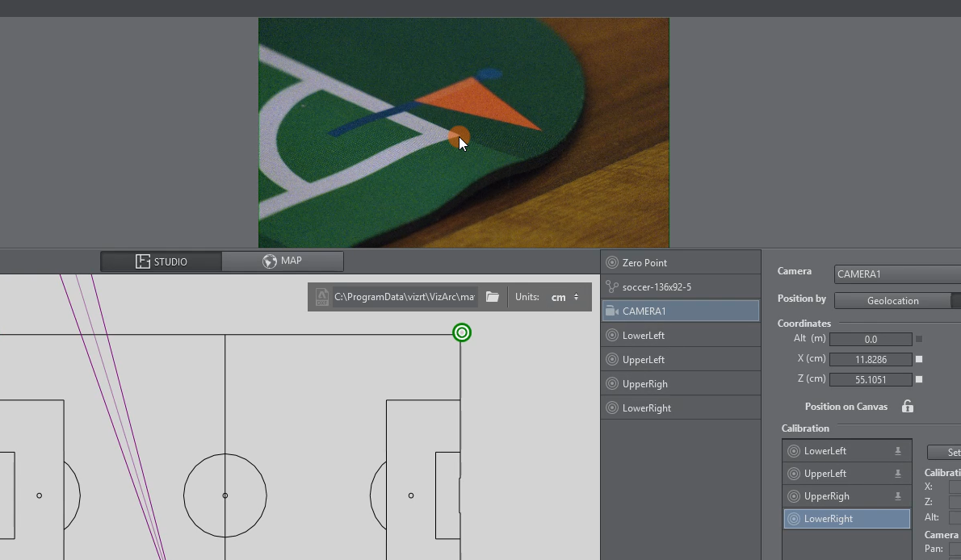Toggle the checkbox beside the Alt coordinate
This screenshot has height=560, width=961.
[919, 339]
